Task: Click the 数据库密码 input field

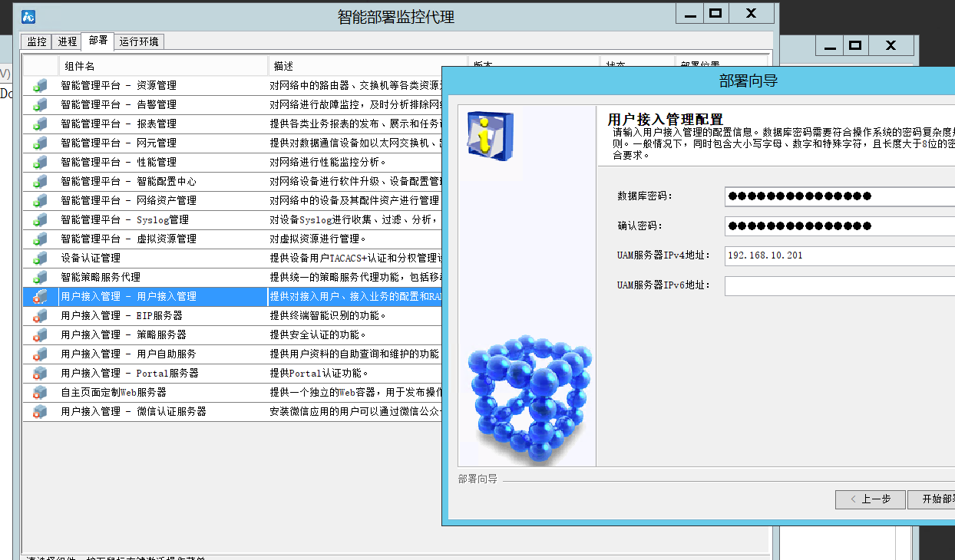Action: (x=840, y=196)
